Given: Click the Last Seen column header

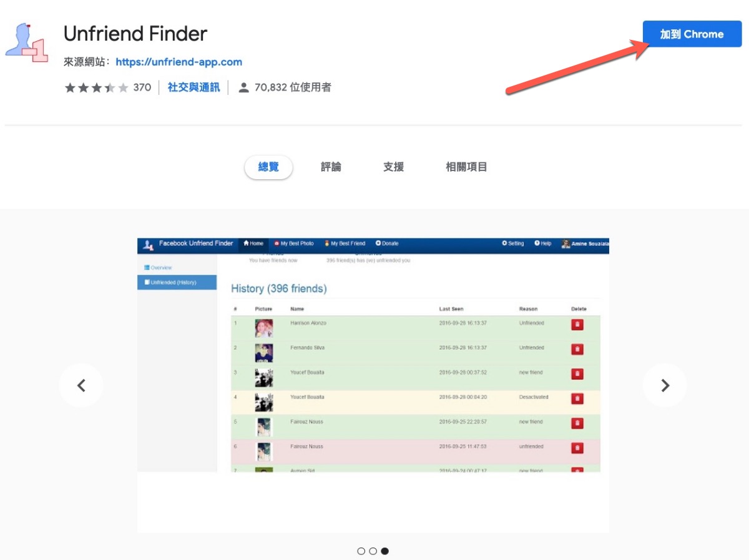Looking at the screenshot, I should [x=451, y=309].
